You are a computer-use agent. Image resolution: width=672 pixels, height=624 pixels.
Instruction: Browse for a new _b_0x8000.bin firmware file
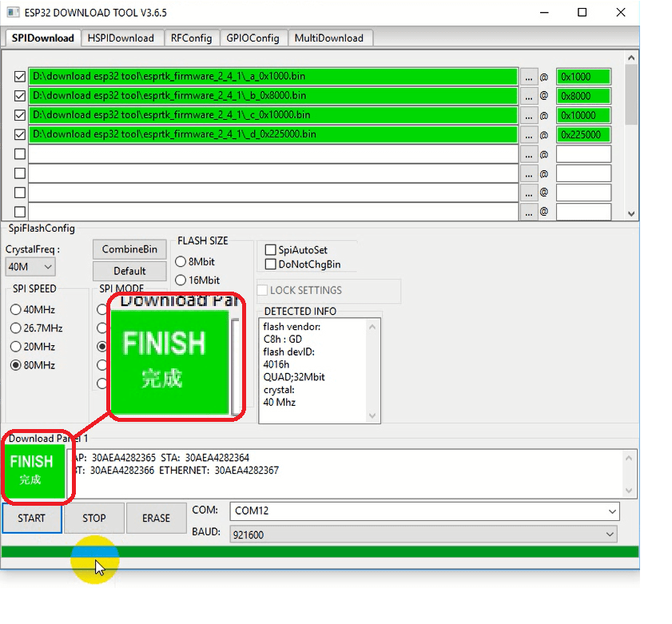[x=530, y=95]
